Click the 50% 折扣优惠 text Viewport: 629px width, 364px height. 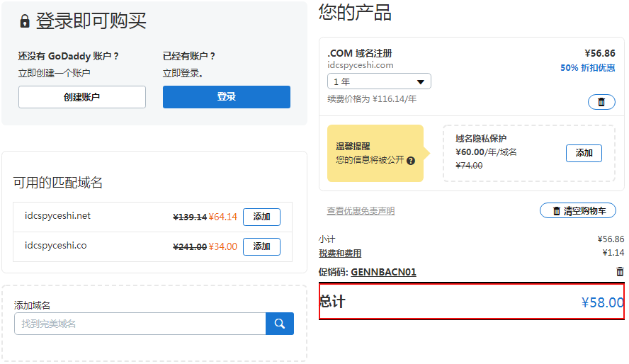coord(588,68)
